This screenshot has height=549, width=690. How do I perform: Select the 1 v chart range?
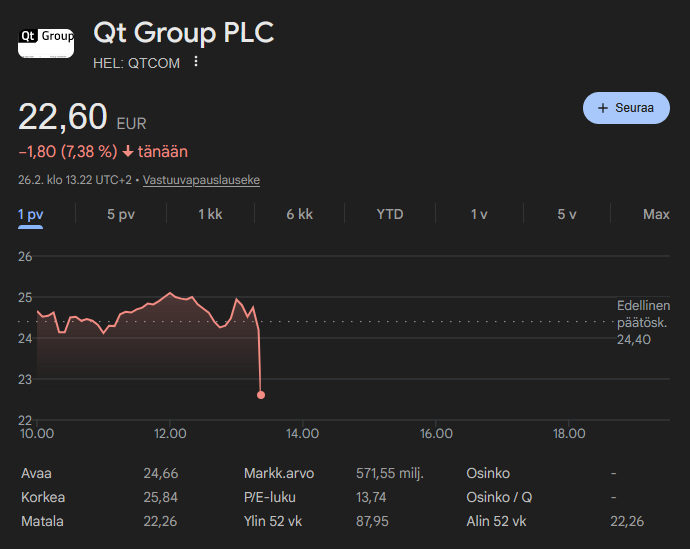[479, 214]
